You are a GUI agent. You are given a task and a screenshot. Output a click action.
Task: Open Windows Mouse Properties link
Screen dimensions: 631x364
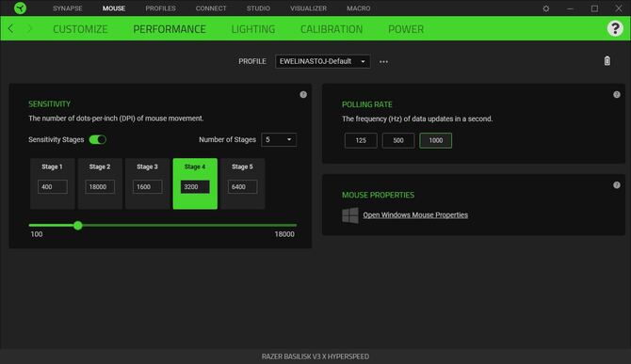pyautogui.click(x=415, y=215)
